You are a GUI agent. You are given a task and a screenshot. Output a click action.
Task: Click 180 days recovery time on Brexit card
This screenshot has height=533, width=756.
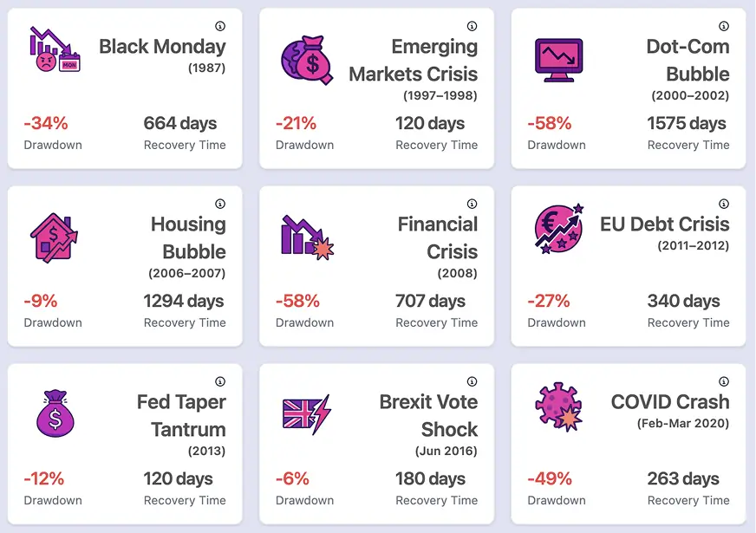[x=431, y=478]
